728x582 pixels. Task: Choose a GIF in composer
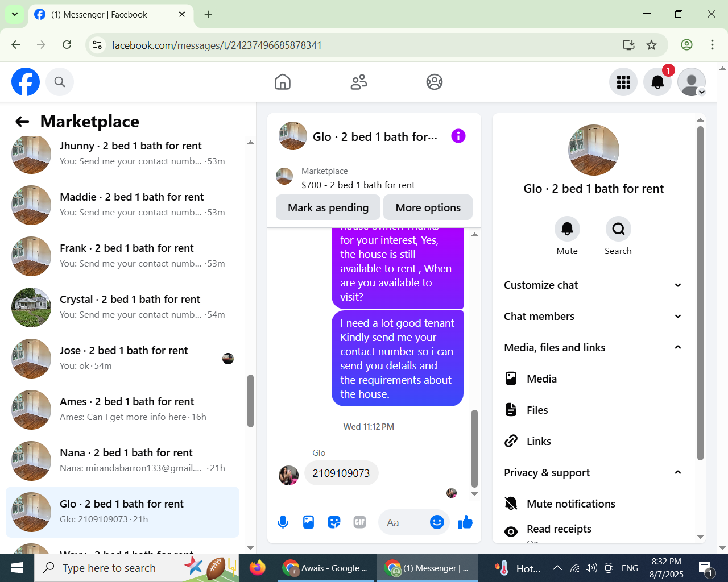[359, 522]
